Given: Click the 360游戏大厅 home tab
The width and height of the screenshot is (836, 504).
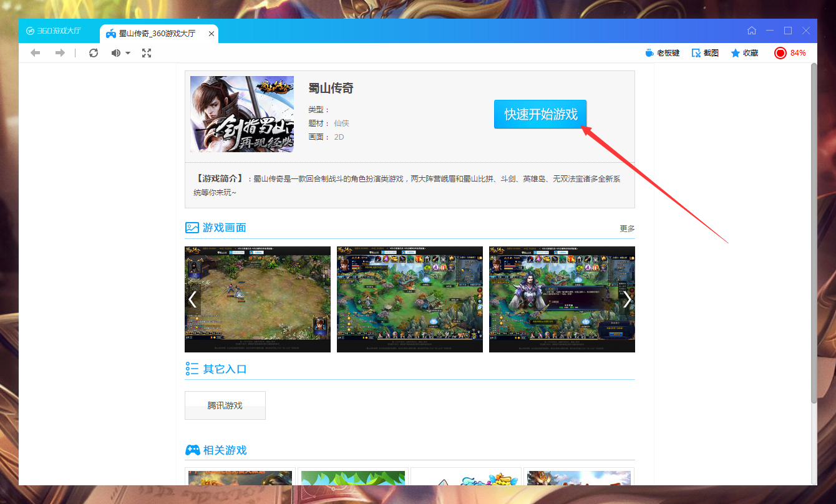Looking at the screenshot, I should [54, 31].
